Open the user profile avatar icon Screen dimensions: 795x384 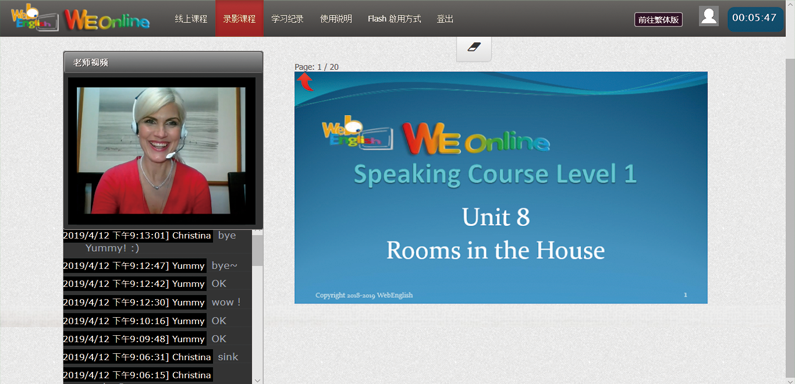[708, 16]
